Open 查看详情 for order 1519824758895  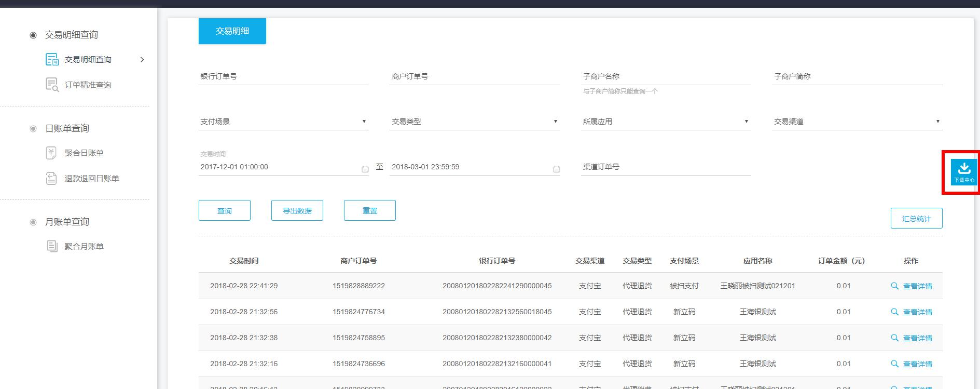tap(917, 338)
